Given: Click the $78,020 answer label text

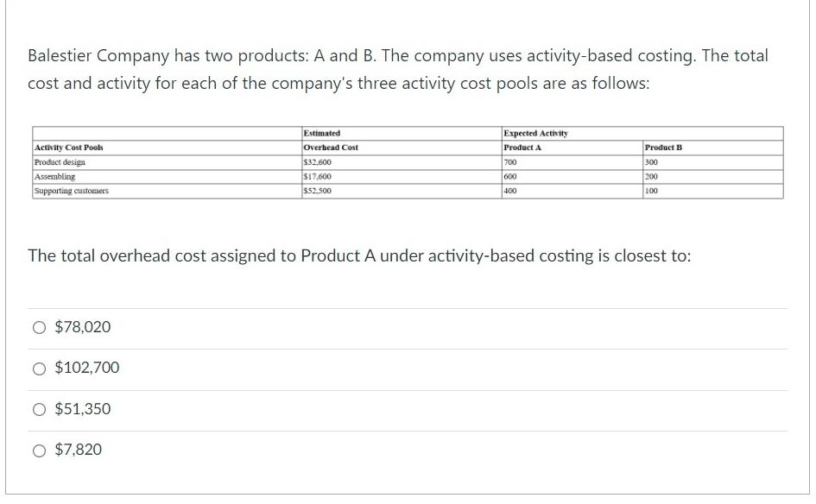Looking at the screenshot, I should (83, 327).
